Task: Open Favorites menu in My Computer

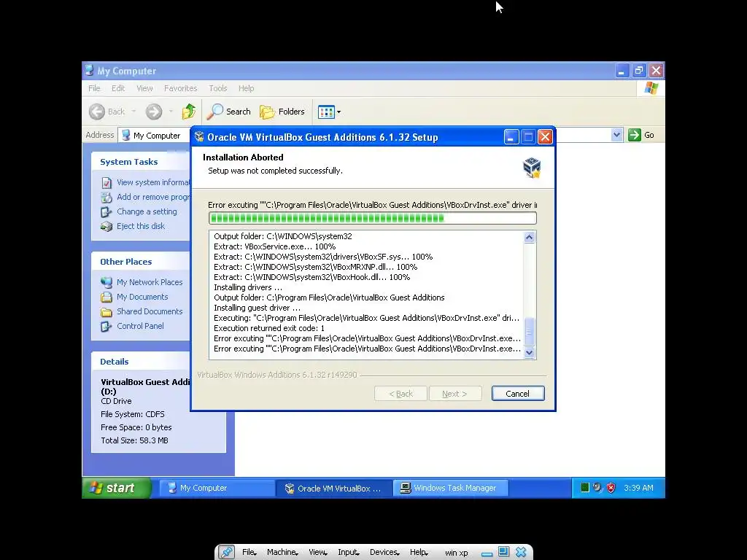Action: pyautogui.click(x=181, y=88)
